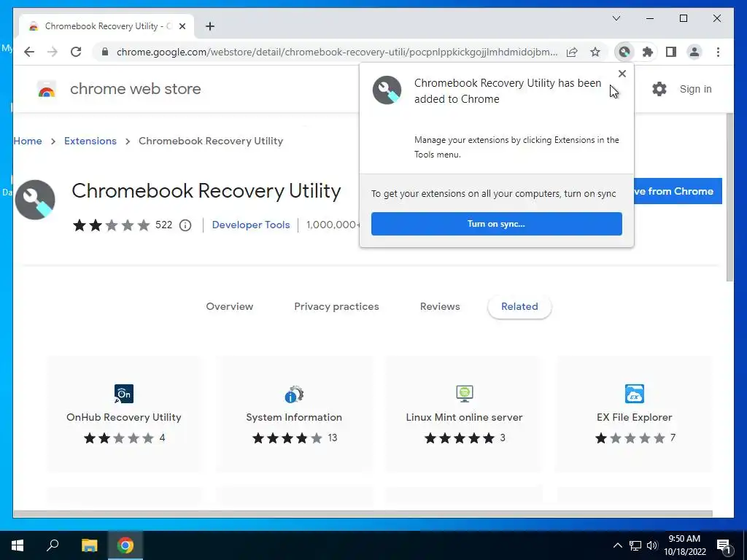
Task: Click EX File Explorer title
Action: point(635,417)
